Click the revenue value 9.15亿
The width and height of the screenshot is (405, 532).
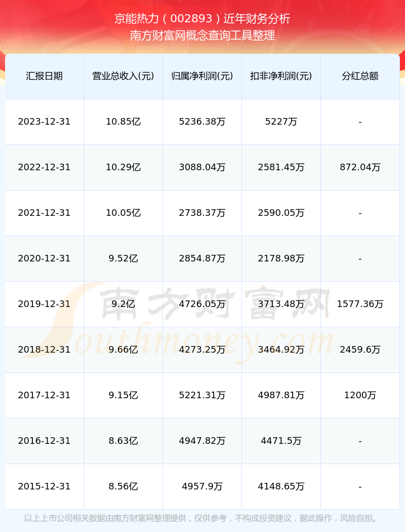(124, 395)
